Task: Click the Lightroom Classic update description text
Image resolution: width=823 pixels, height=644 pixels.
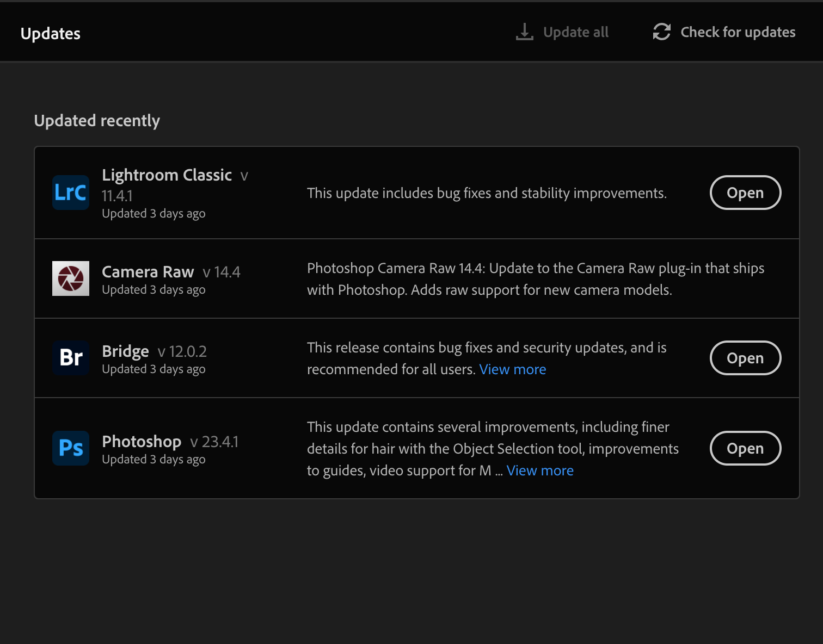Action: [487, 193]
